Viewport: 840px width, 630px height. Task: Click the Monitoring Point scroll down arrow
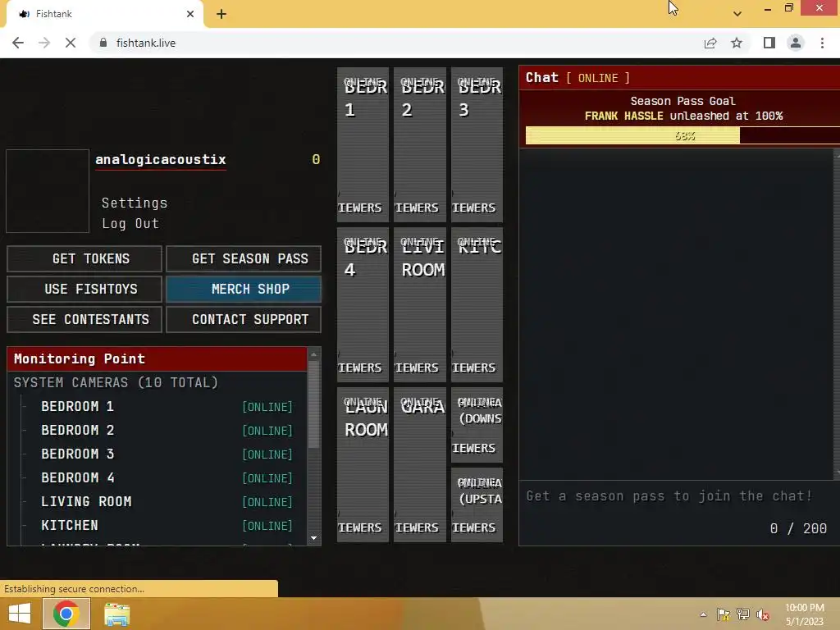point(314,538)
